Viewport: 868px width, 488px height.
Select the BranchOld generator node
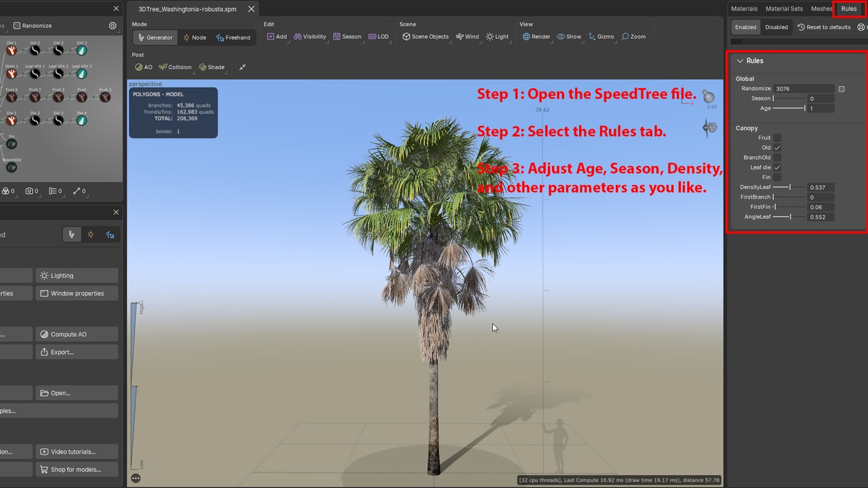12,167
